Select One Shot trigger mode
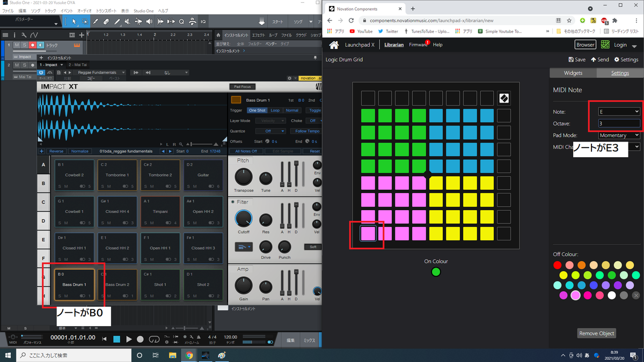644x362 pixels. click(x=257, y=110)
